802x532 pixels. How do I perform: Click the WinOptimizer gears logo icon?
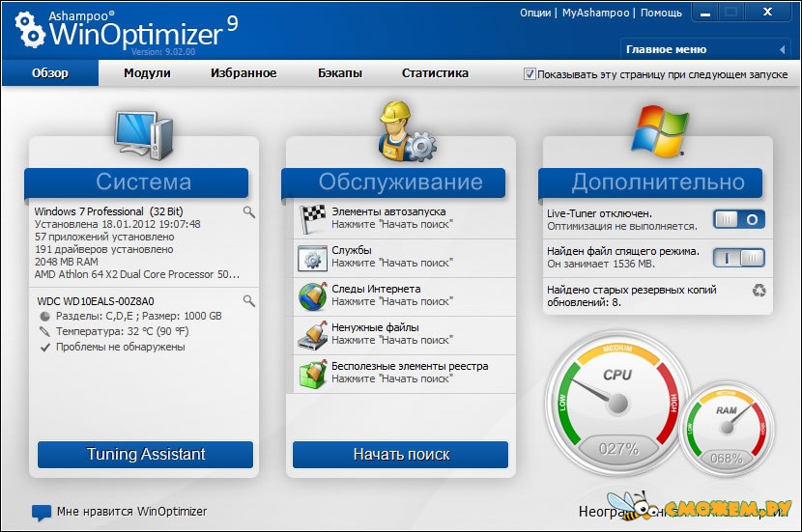[x=29, y=29]
